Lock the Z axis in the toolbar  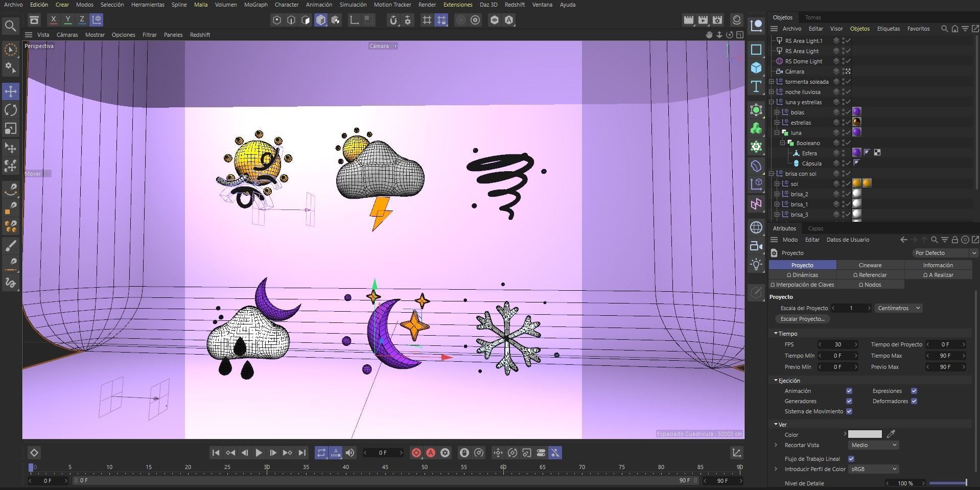[x=82, y=19]
